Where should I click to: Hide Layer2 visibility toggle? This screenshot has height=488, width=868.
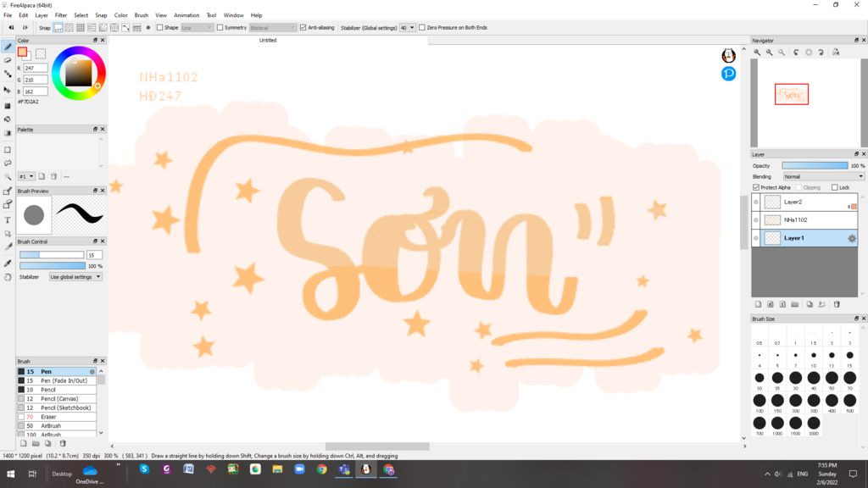[x=755, y=202]
